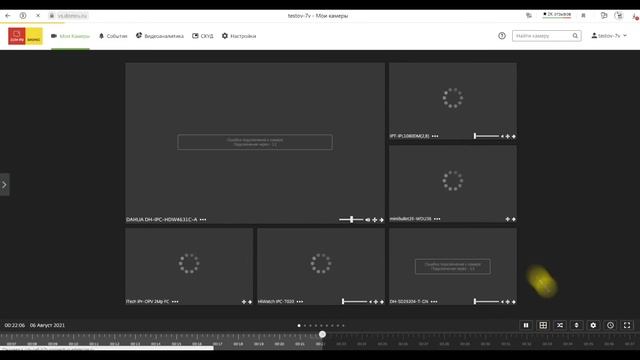
Task: Click the second-to-last icon on minibullet camera
Action: pos(508,219)
